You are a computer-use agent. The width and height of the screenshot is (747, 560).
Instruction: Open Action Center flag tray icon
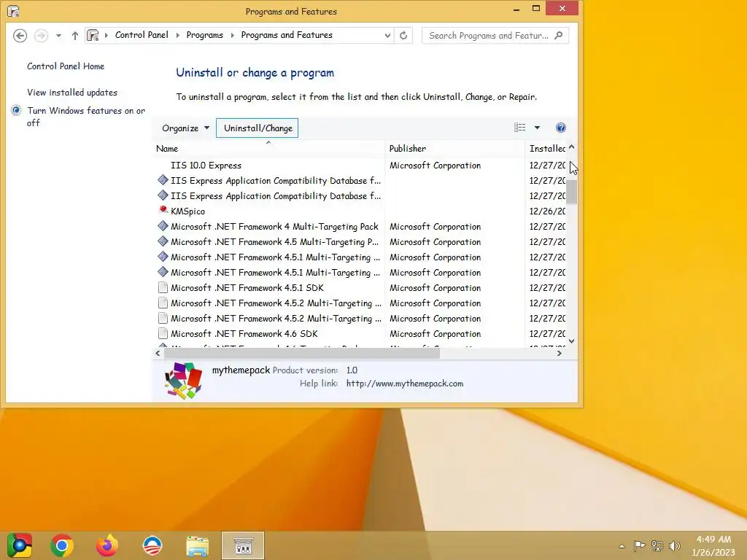(x=639, y=545)
